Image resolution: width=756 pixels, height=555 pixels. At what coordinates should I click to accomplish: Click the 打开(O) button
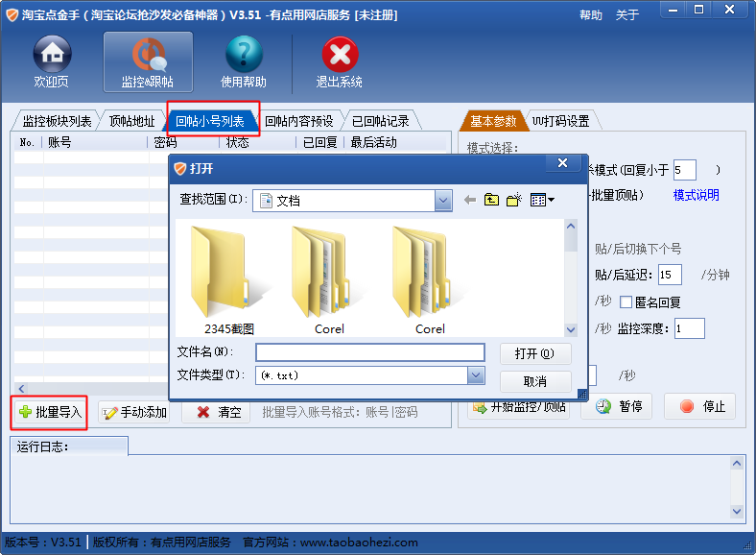[x=535, y=353]
